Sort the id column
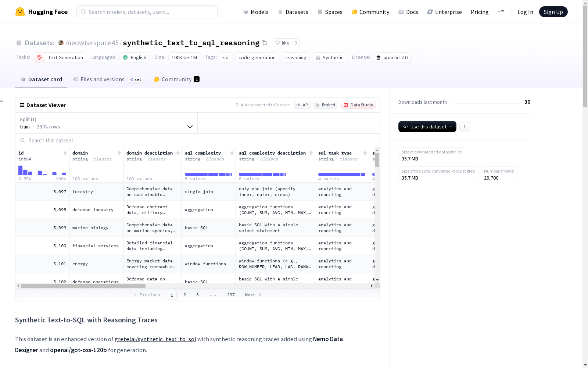Screen dimensions: 588x368 65,153
